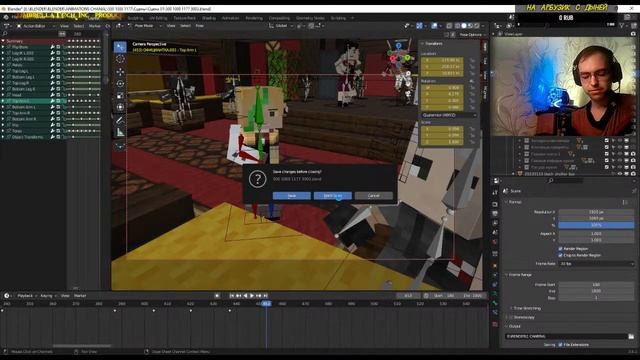Click the dope sheet search magnifier icon
The height and width of the screenshot is (360, 640).
[x=5, y=34]
